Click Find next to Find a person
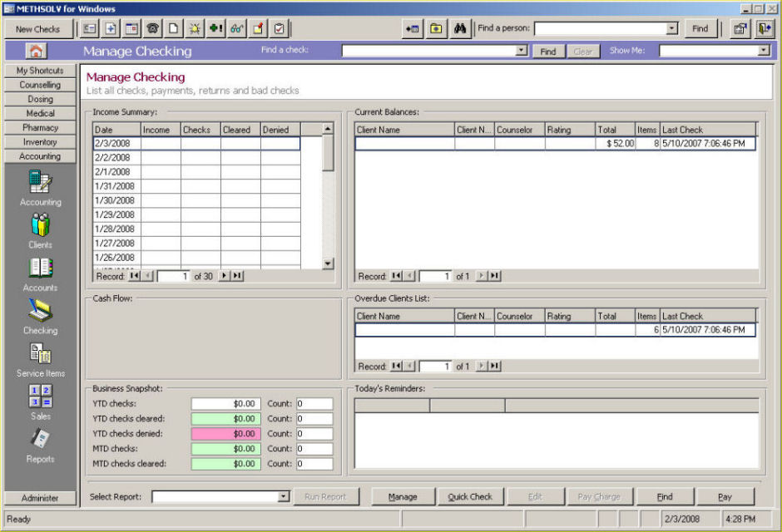 pos(700,28)
